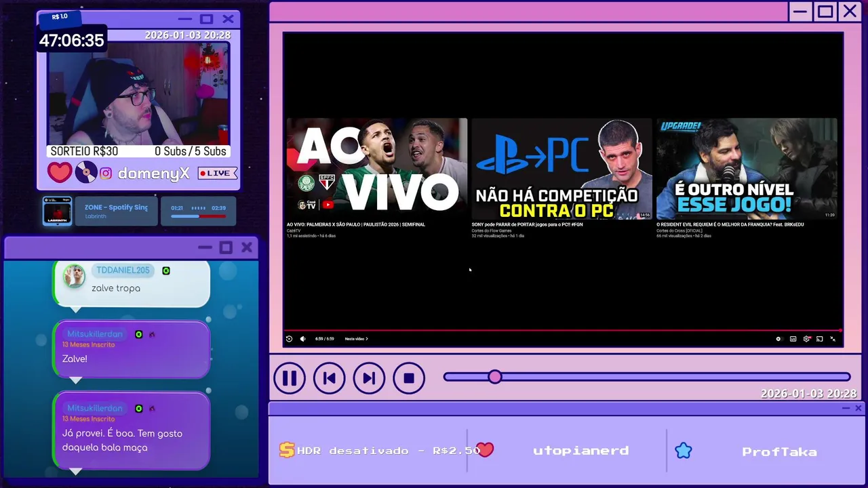The width and height of the screenshot is (868, 488).
Task: Click the replay icon in the video player
Action: point(289,339)
